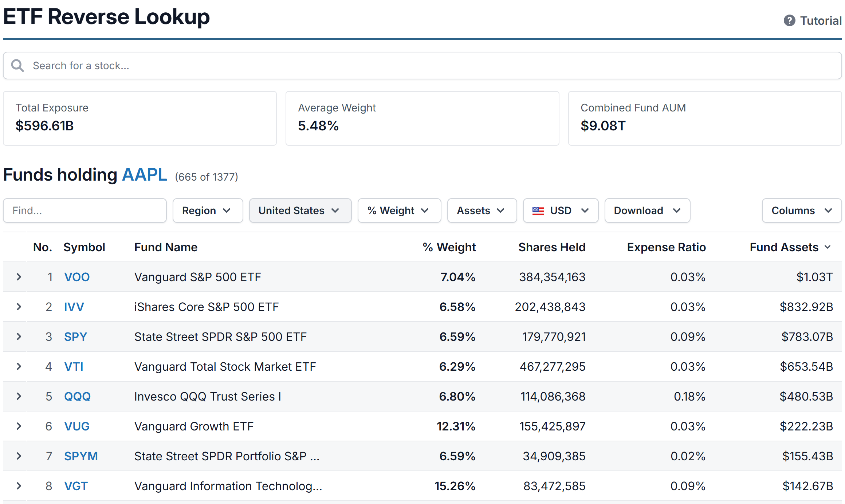Expand the VTI row
The image size is (845, 504).
click(x=19, y=366)
